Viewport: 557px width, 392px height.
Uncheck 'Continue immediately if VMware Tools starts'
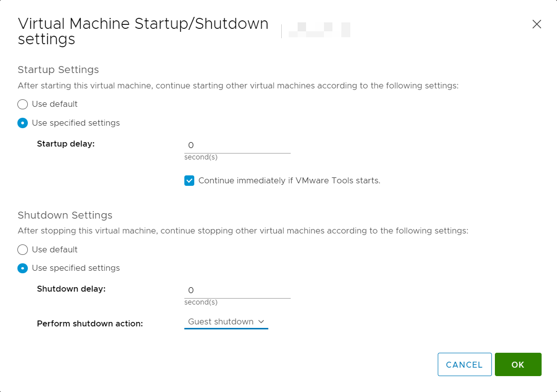189,181
